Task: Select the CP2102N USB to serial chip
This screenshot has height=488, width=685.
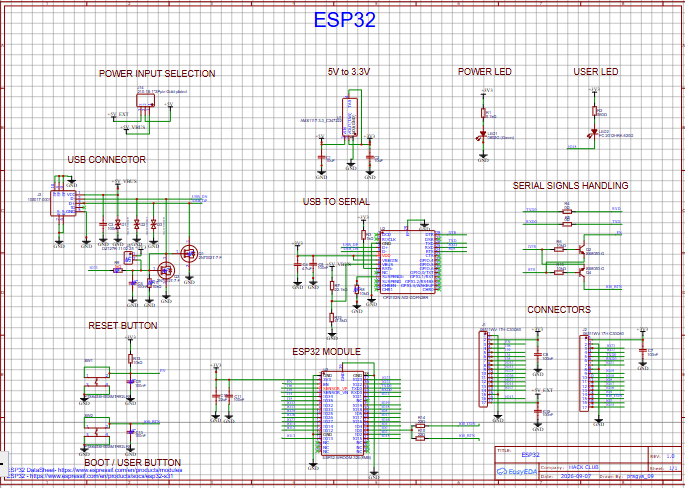Action: pos(407,262)
